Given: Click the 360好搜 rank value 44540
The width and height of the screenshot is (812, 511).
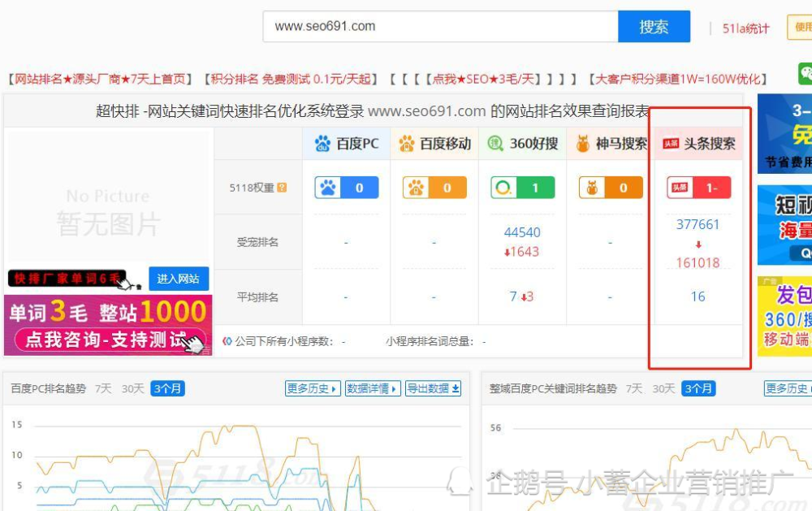Looking at the screenshot, I should [x=522, y=232].
